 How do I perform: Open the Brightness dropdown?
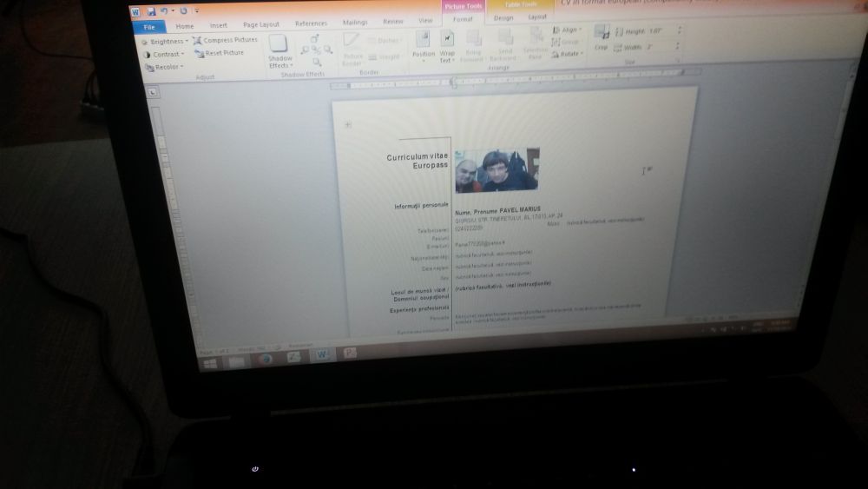pos(165,42)
